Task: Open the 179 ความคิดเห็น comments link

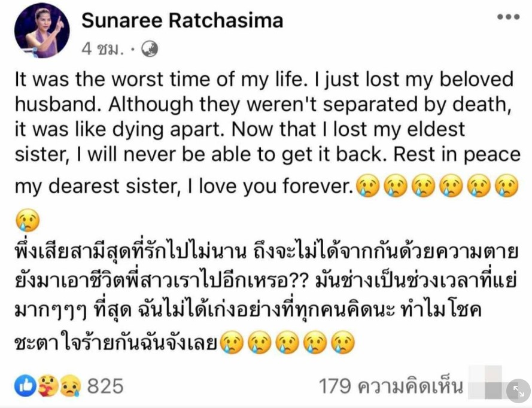Action: pyautogui.click(x=391, y=386)
